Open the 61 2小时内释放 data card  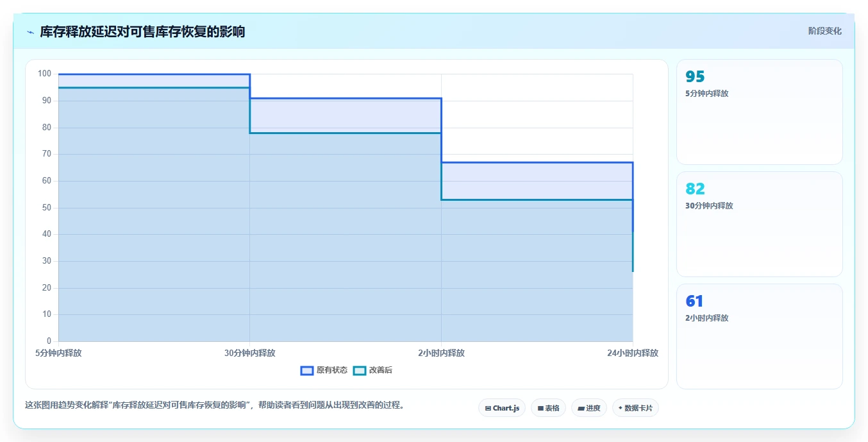760,336
